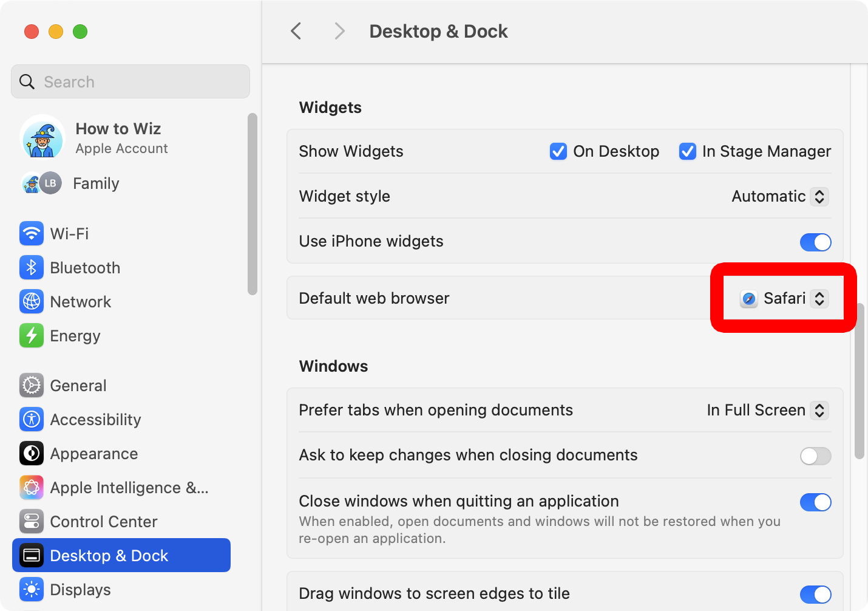This screenshot has width=868, height=611.
Task: Select the Wi-Fi icon in the sidebar
Action: pyautogui.click(x=32, y=233)
